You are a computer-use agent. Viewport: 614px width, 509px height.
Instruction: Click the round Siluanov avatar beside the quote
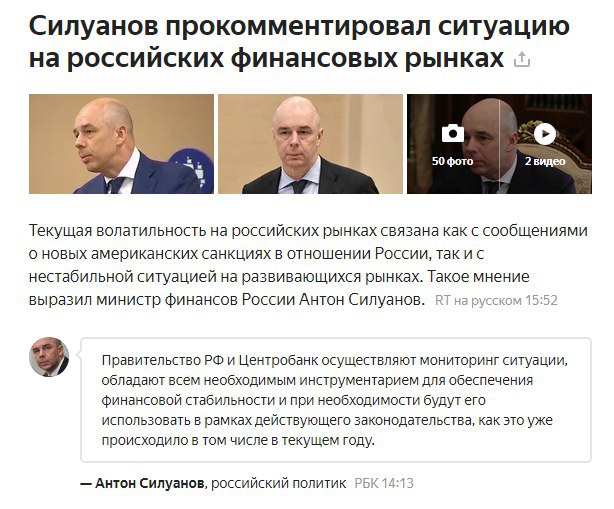click(x=49, y=357)
